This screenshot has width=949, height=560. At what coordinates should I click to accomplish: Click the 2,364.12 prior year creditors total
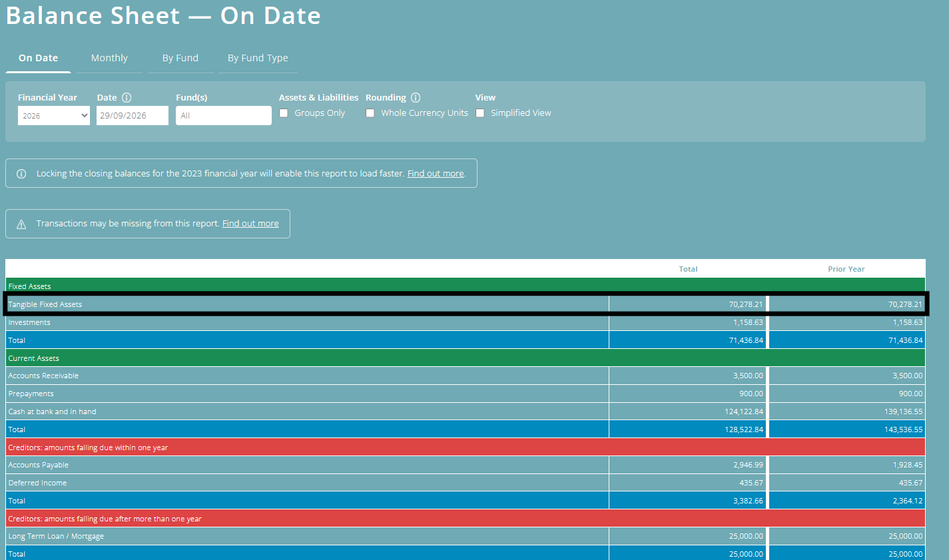point(908,501)
